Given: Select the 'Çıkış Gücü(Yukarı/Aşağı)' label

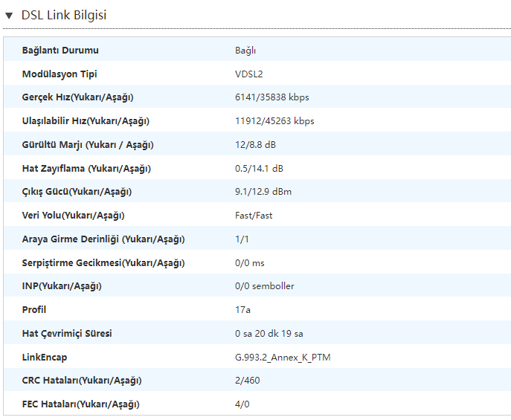Looking at the screenshot, I should coord(77,192).
